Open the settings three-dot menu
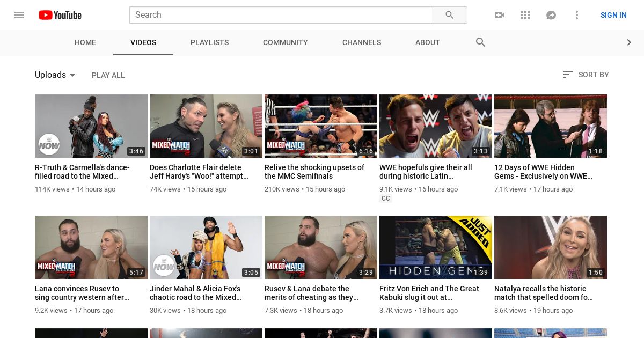 [577, 15]
